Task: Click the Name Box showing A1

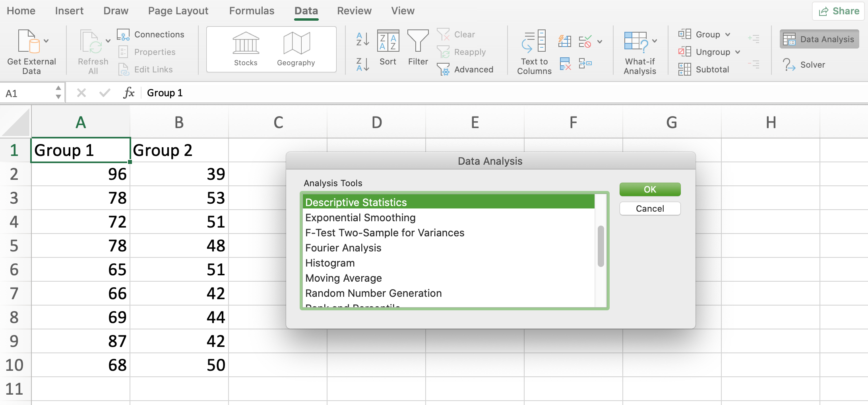Action: 28,93
